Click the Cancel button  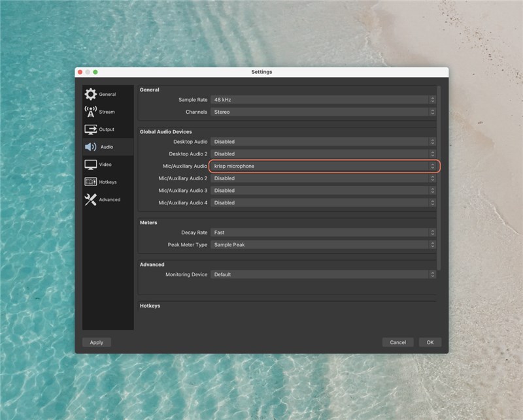(x=397, y=342)
